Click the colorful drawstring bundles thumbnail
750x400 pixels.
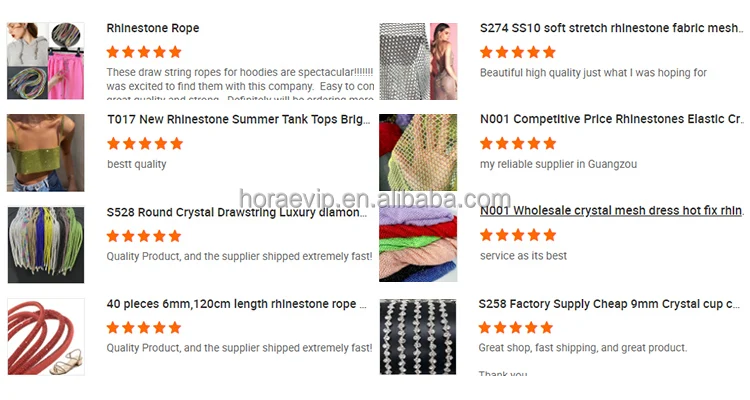46,244
